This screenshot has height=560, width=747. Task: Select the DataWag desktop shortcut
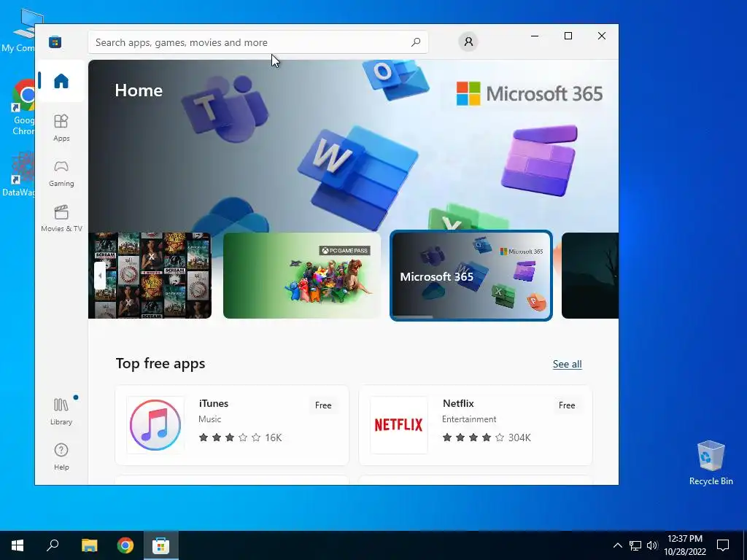pyautogui.click(x=18, y=174)
